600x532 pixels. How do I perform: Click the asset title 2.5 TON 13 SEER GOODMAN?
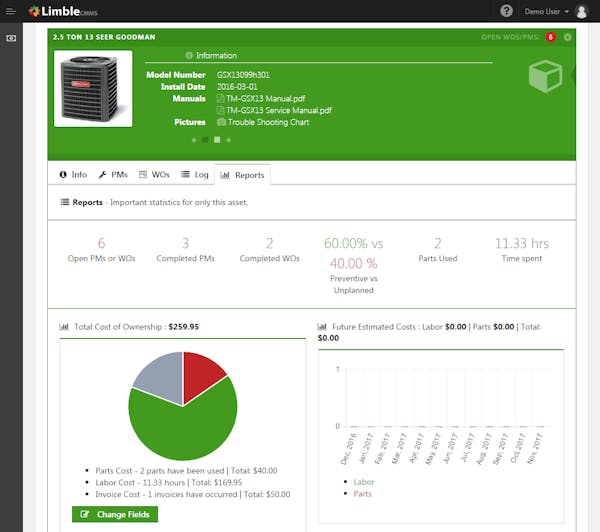pos(104,37)
